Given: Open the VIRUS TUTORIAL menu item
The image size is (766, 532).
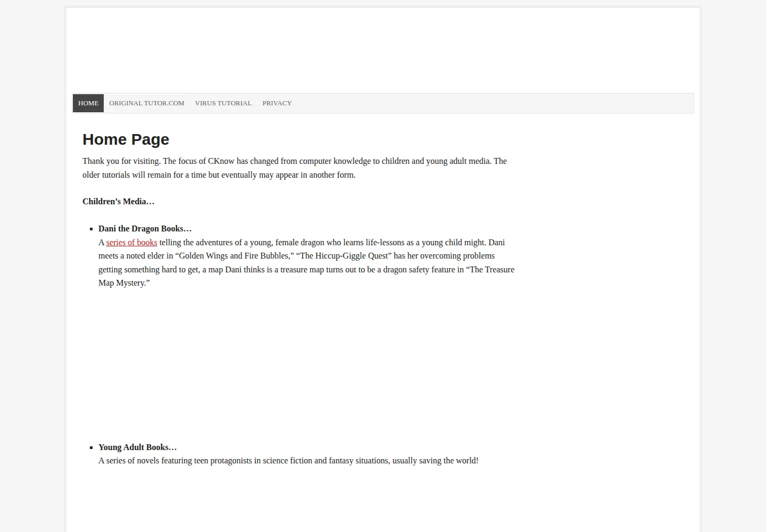Looking at the screenshot, I should coord(223,103).
